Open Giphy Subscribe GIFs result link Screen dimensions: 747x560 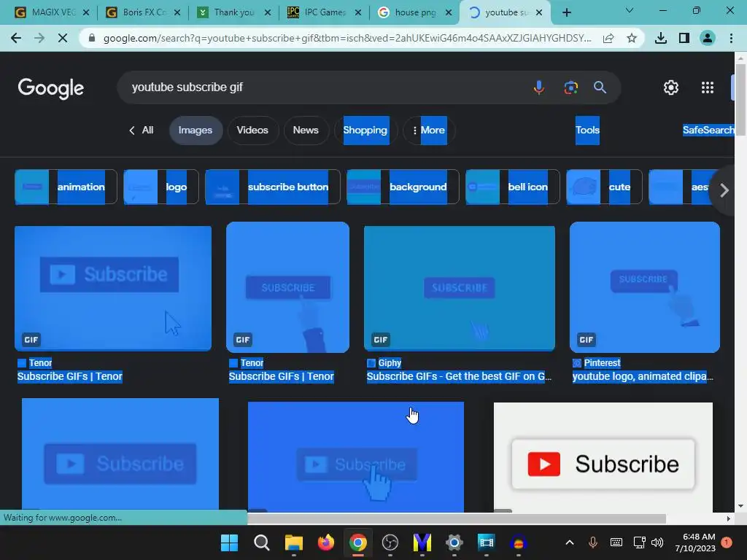coord(460,376)
